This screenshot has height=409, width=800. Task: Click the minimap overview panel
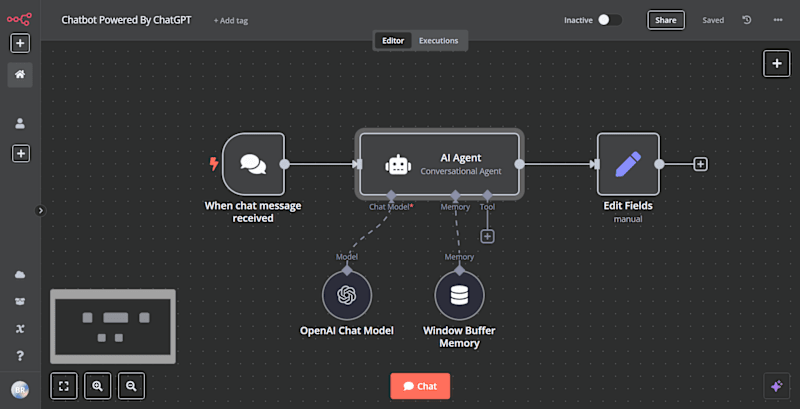pos(113,326)
